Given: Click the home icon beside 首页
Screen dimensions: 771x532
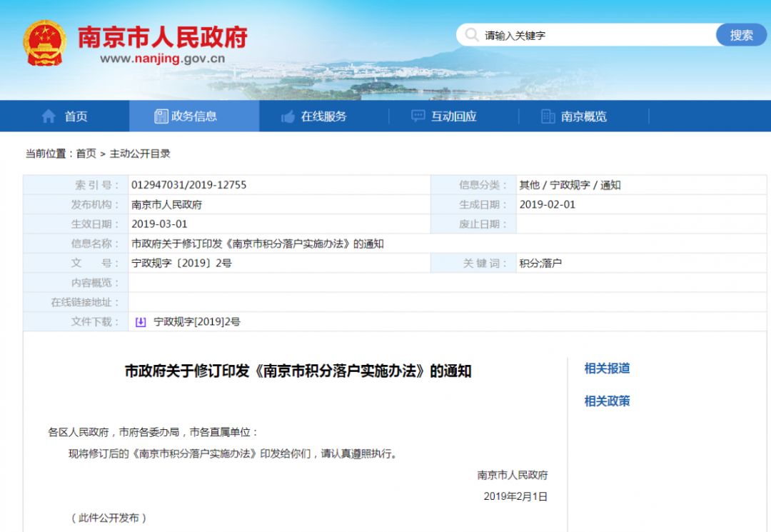Looking at the screenshot, I should click(x=49, y=116).
